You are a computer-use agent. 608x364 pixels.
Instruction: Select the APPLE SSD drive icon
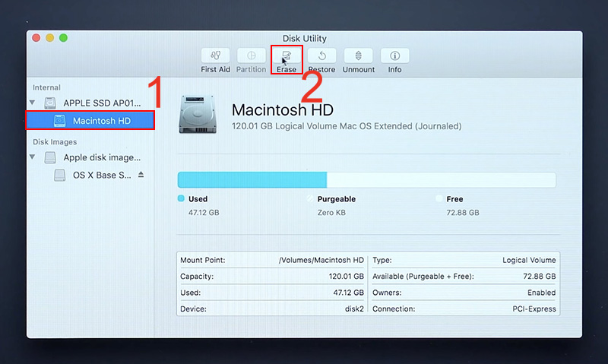pos(50,103)
